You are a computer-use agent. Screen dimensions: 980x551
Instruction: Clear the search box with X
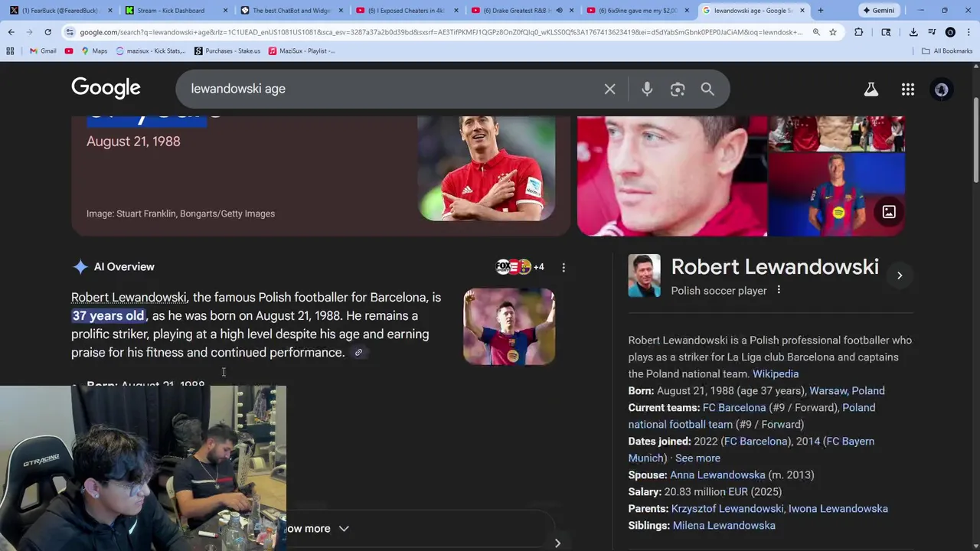(609, 89)
